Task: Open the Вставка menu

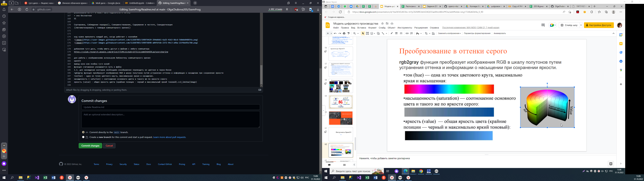Action: pos(362,28)
